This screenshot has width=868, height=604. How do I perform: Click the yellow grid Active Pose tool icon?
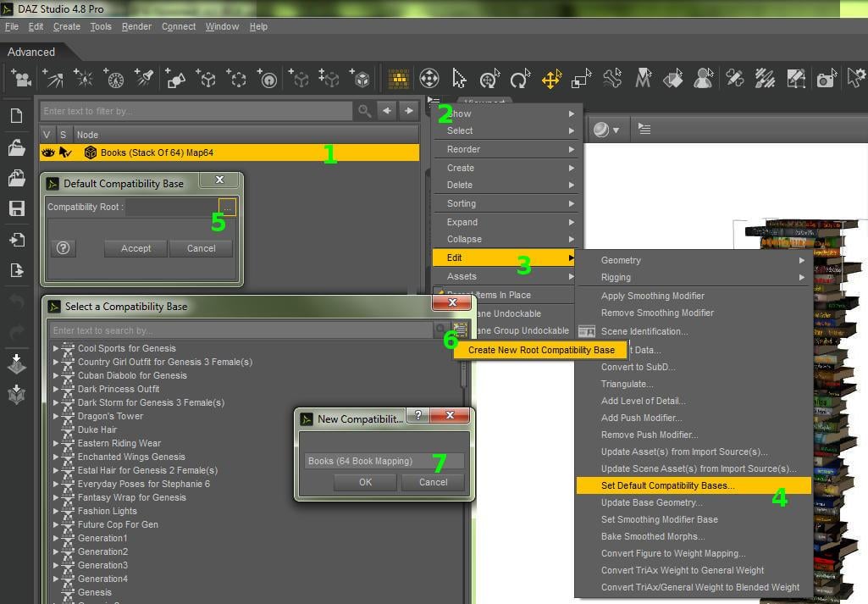(399, 79)
